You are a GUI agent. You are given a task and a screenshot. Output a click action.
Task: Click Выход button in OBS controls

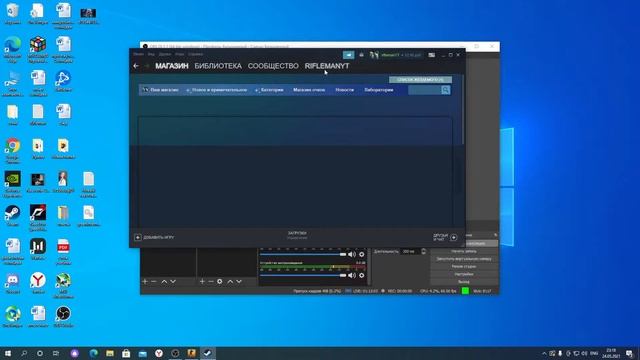pyautogui.click(x=464, y=282)
